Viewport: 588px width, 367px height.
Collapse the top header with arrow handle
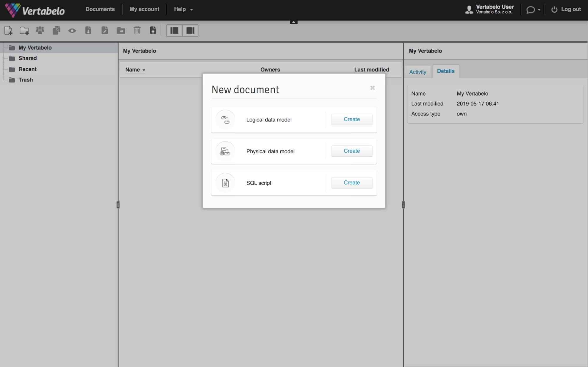click(x=294, y=22)
